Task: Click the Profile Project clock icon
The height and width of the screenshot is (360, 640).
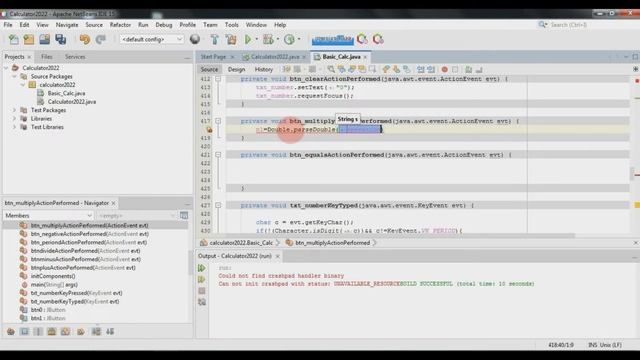Action: (289, 39)
